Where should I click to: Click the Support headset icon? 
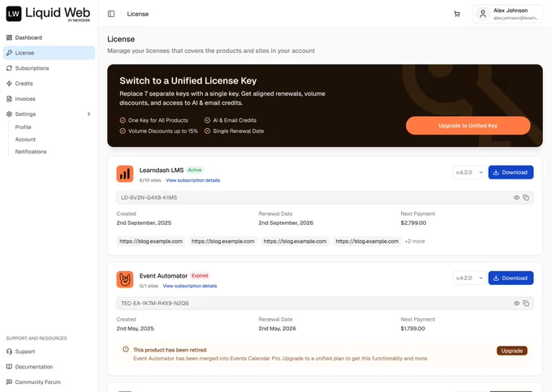(x=9, y=351)
